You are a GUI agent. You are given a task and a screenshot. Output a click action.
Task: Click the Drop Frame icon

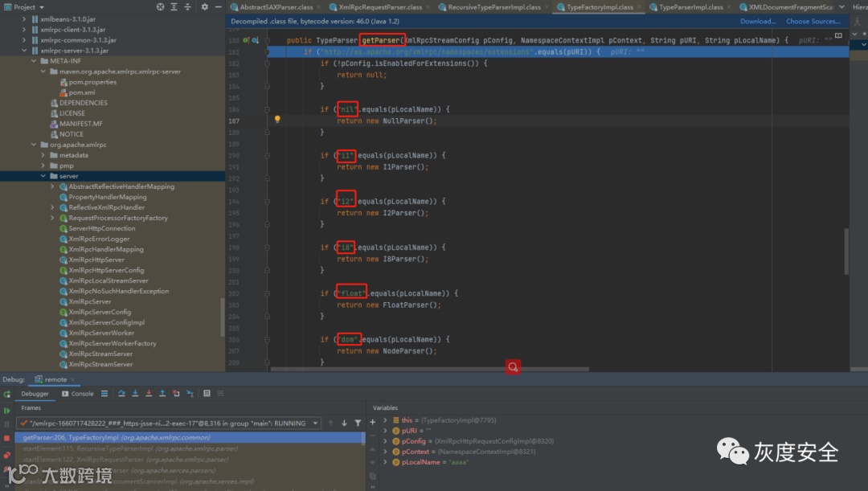pyautogui.click(x=176, y=394)
